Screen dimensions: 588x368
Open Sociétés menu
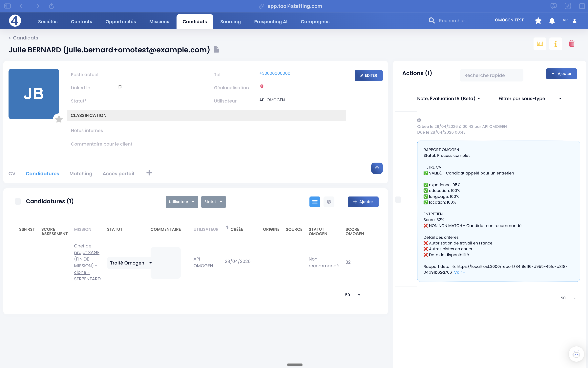tap(48, 21)
